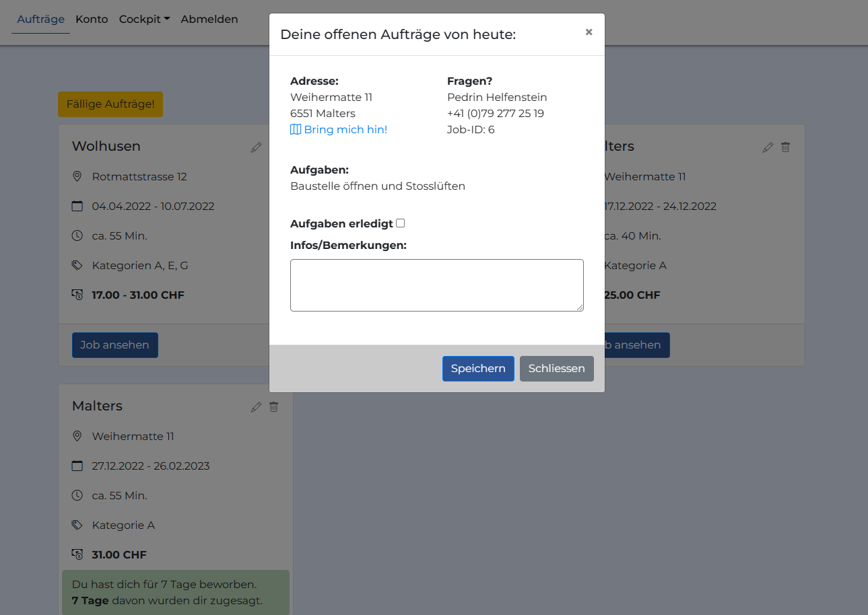Click the location pin next to Rotmattstrasse 12
The width and height of the screenshot is (868, 615).
click(77, 176)
